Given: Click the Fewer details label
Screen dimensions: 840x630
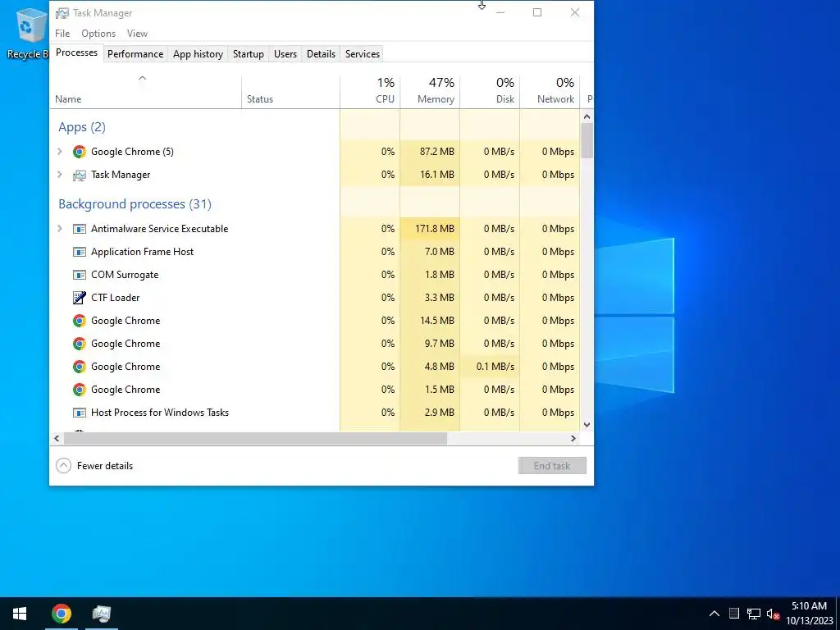Looking at the screenshot, I should (x=105, y=466).
